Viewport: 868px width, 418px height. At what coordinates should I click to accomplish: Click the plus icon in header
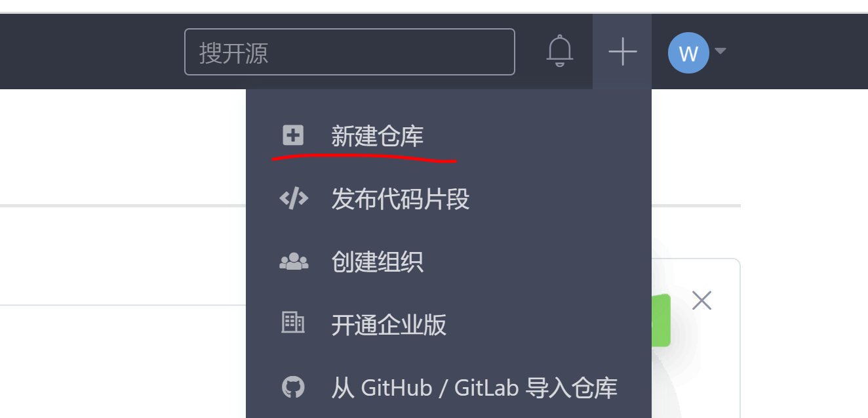(x=622, y=51)
